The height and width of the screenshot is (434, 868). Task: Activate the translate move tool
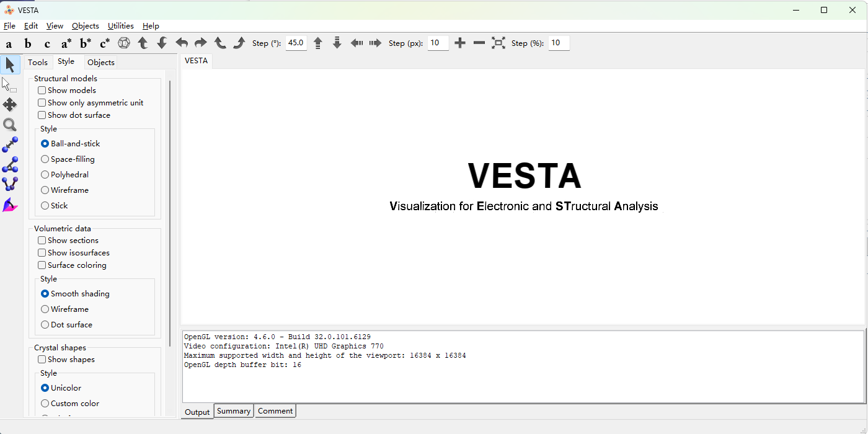coord(10,105)
